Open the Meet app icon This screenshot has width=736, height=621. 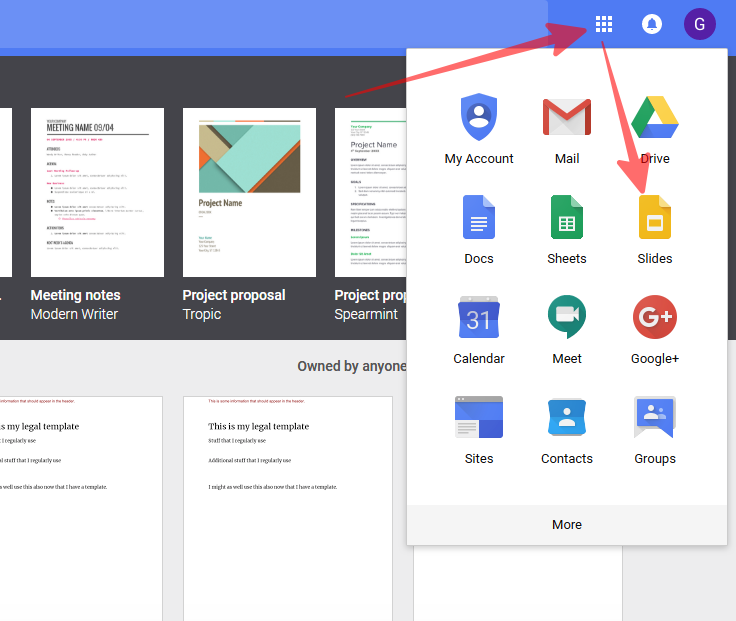click(x=567, y=317)
